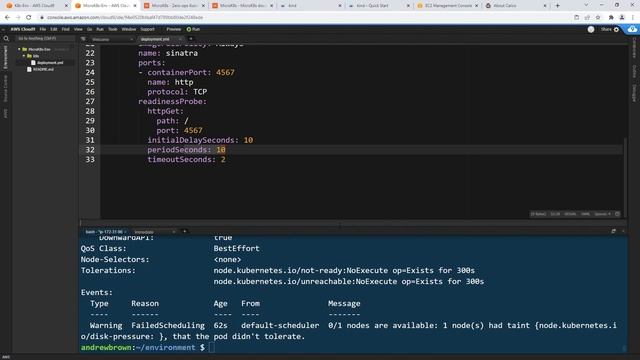
Task: Switch to EC2 Management Console browser tab
Action: (x=448, y=6)
